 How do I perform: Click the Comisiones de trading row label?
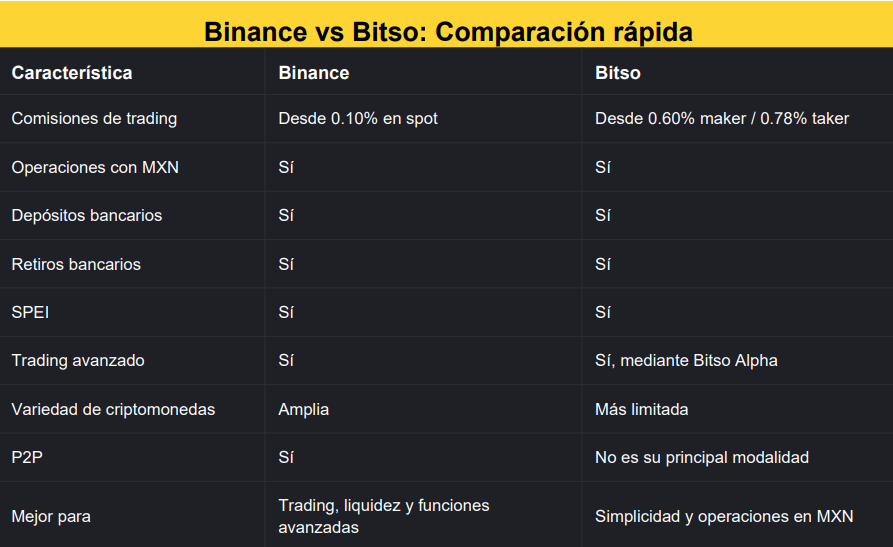click(94, 119)
